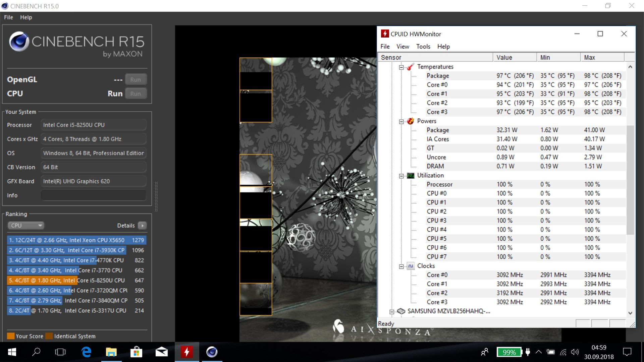This screenshot has width=644, height=362.
Task: Click the ranking Details arrow button
Action: 143,226
